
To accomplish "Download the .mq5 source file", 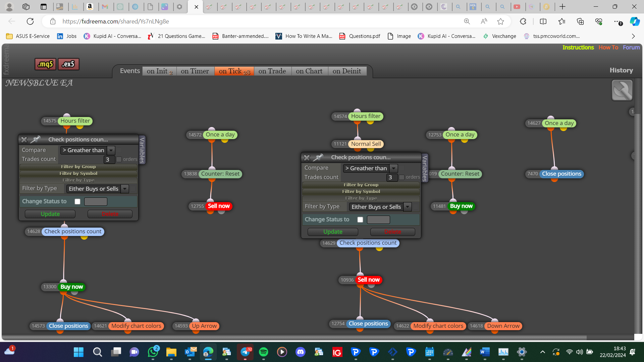I will (x=45, y=64).
